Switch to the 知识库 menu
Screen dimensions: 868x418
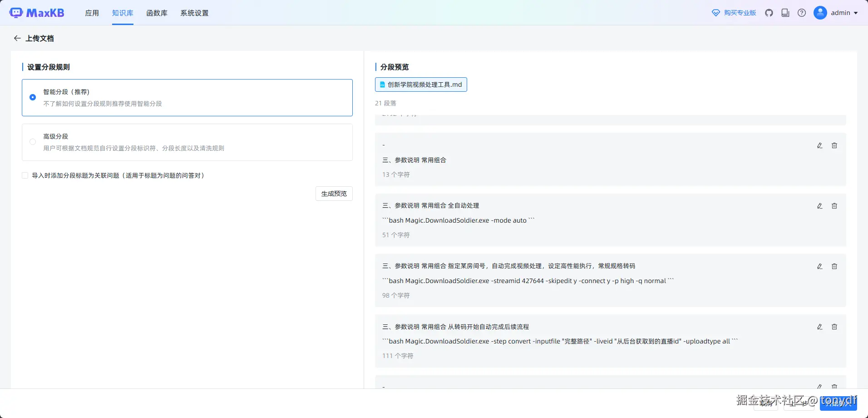click(x=123, y=13)
